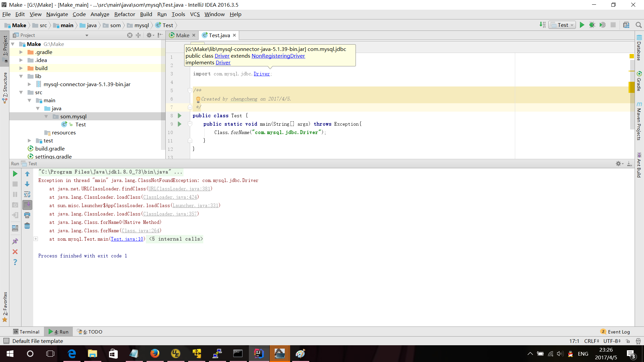Print the console output
Screen dimensions: 644x362
pyautogui.click(x=27, y=215)
